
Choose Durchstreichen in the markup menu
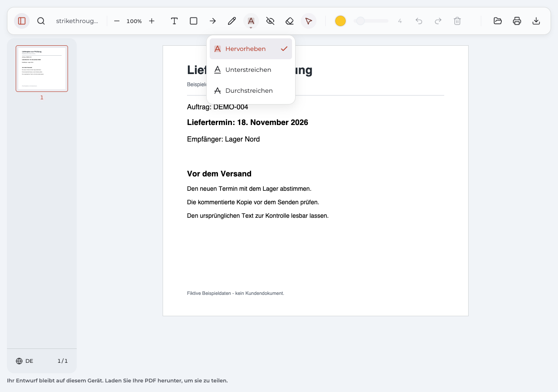click(x=251, y=91)
